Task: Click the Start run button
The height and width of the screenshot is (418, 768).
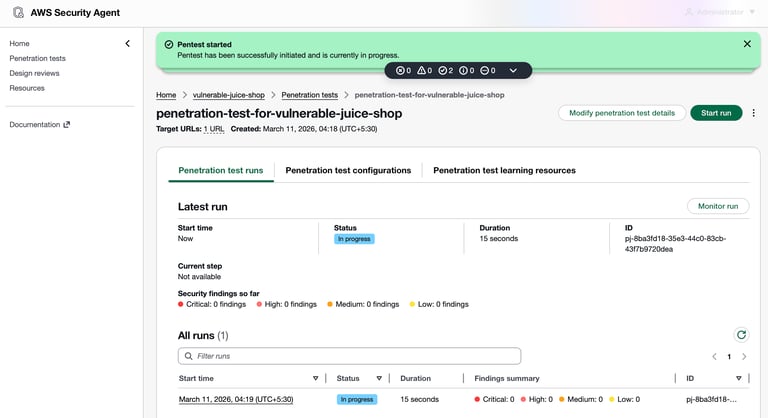Action: pos(716,113)
